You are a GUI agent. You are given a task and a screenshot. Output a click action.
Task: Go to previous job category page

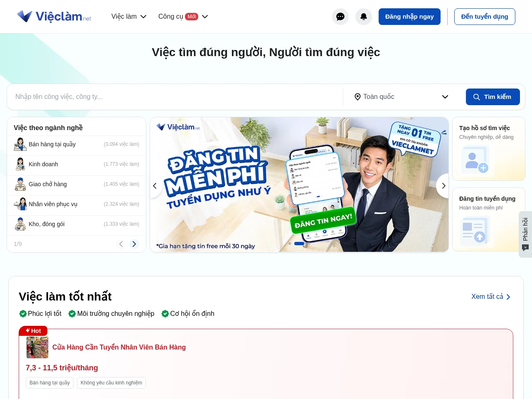click(121, 244)
